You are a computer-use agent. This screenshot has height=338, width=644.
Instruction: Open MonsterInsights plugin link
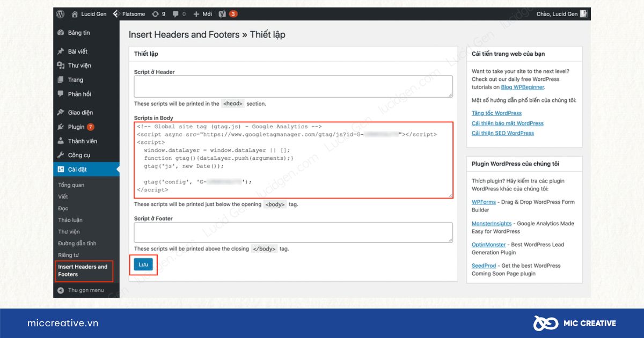pyautogui.click(x=492, y=224)
